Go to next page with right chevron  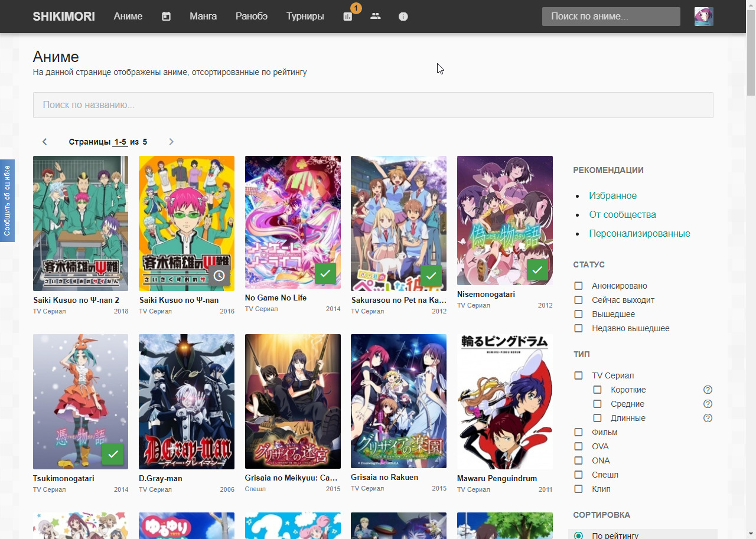point(171,142)
